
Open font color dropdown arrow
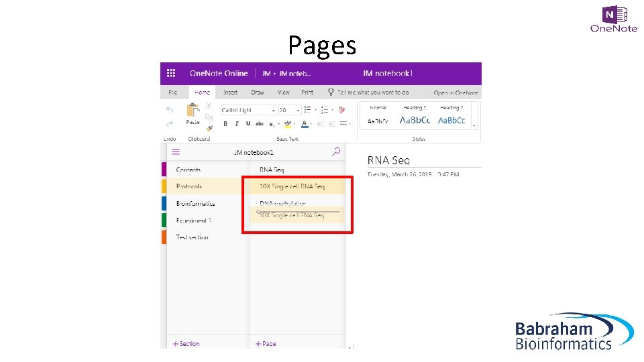coord(311,124)
